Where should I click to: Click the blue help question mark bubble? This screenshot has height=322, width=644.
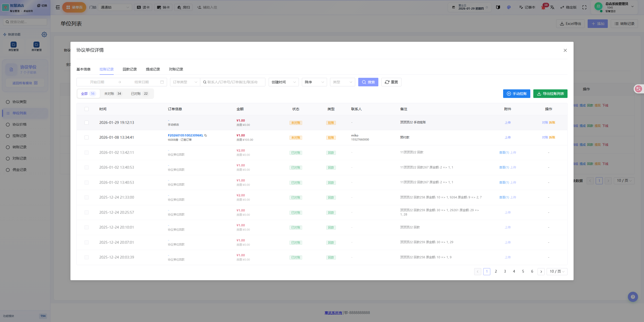click(633, 297)
